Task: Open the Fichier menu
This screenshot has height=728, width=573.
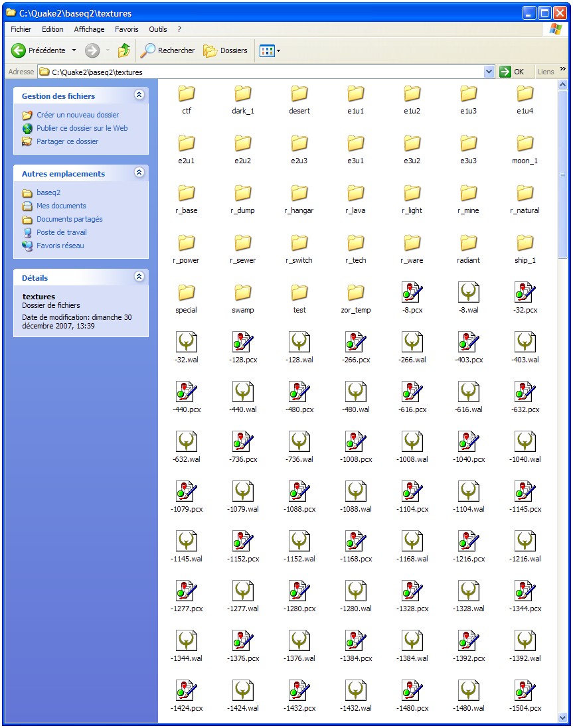Action: [x=21, y=29]
